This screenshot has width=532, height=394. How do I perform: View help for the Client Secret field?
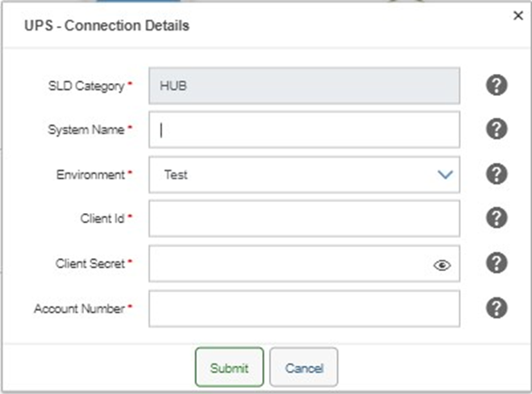(496, 263)
